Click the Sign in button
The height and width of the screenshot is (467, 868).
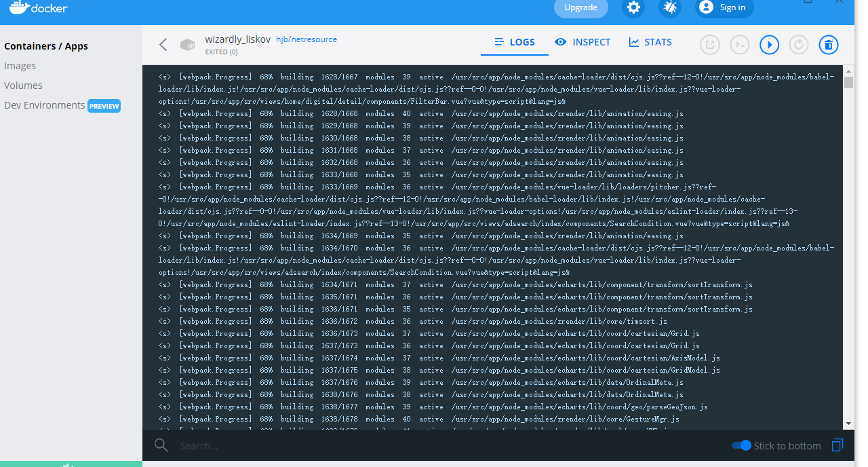724,7
